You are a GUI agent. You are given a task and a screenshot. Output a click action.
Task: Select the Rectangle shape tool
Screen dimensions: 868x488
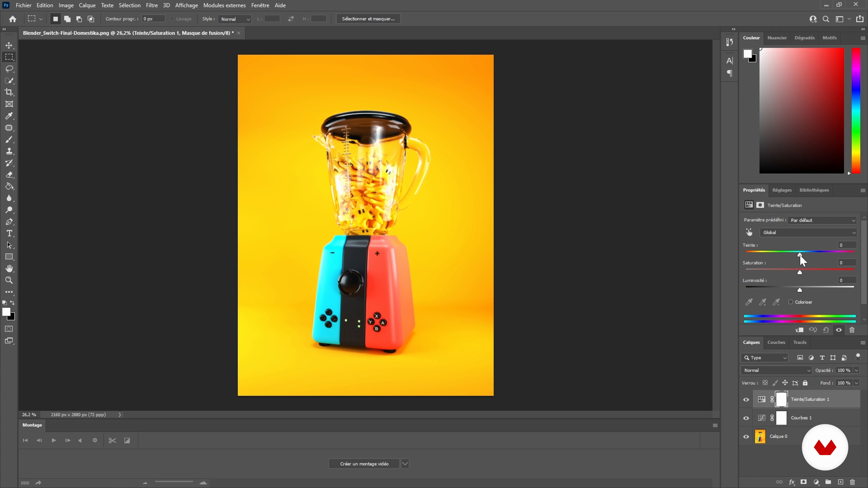tap(9, 257)
